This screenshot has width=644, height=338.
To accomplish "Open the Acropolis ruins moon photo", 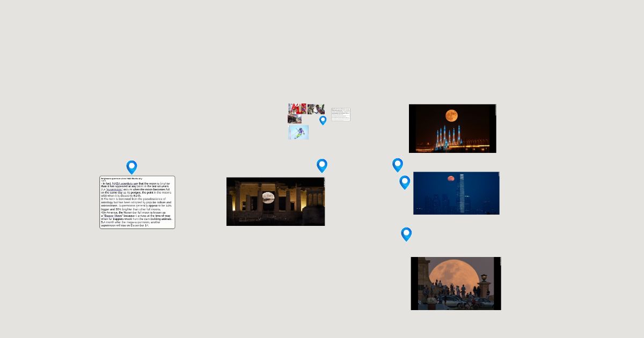I will pyautogui.click(x=275, y=202).
